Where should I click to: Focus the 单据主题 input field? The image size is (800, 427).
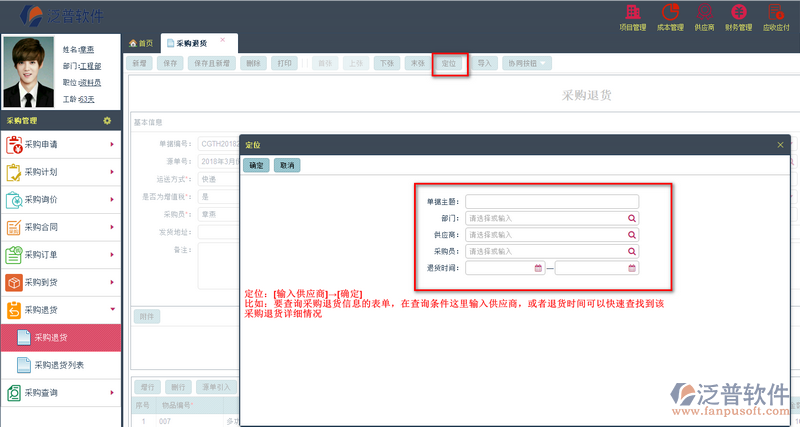552,202
